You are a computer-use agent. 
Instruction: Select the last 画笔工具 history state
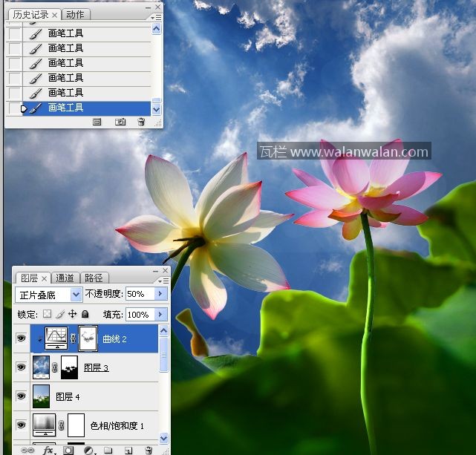(x=66, y=108)
